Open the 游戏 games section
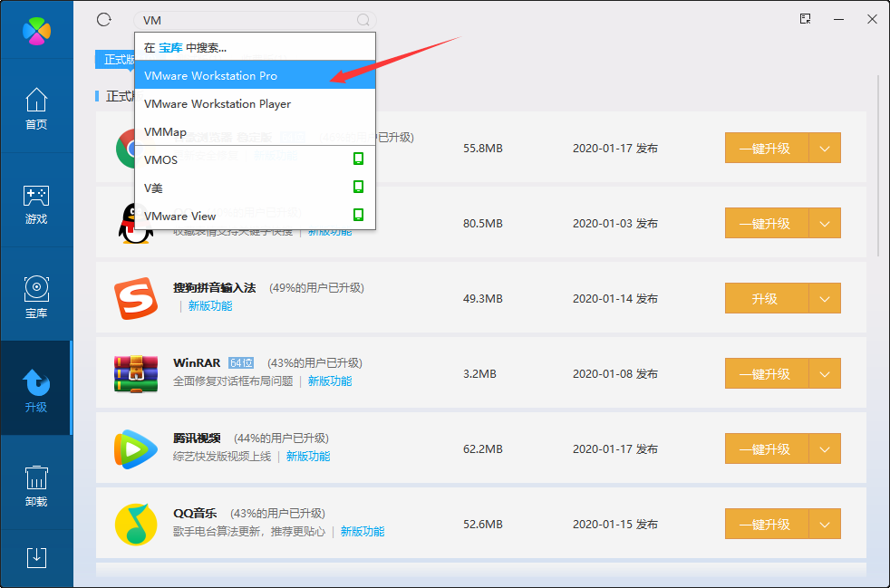The height and width of the screenshot is (588, 890). 36,205
